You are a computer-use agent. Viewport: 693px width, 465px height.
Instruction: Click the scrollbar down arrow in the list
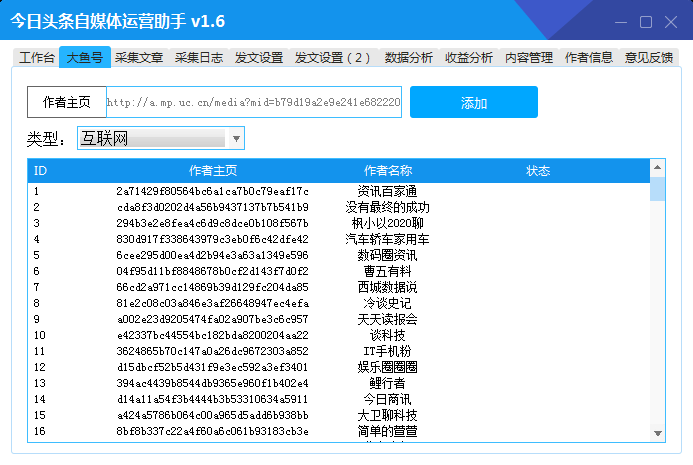pyautogui.click(x=657, y=432)
